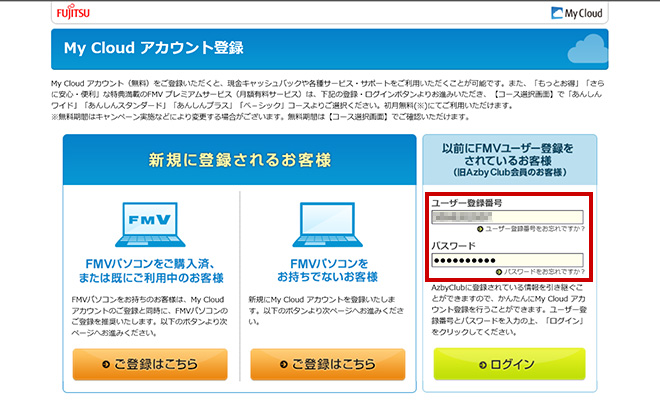Click the AzbyClub information description paragraph

click(x=508, y=310)
